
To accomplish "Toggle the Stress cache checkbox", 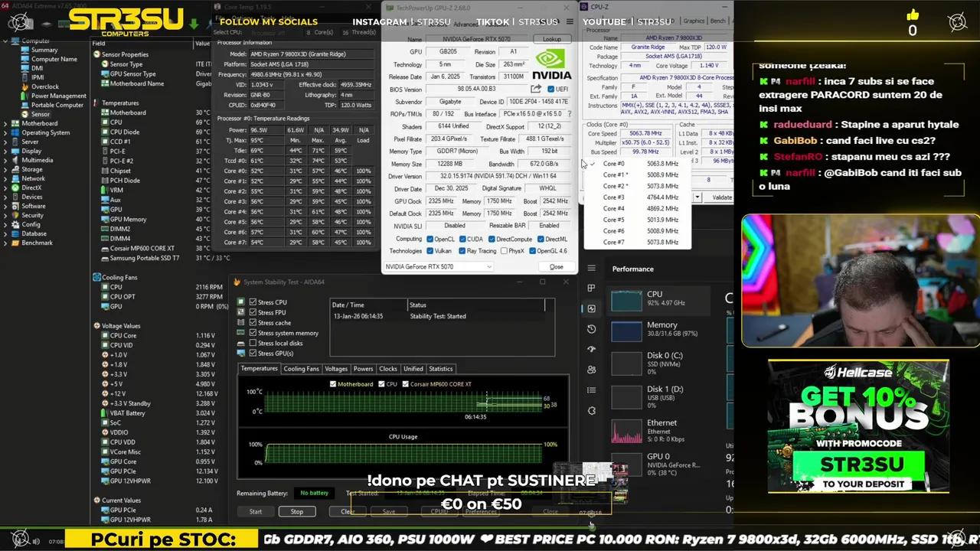I will [253, 322].
